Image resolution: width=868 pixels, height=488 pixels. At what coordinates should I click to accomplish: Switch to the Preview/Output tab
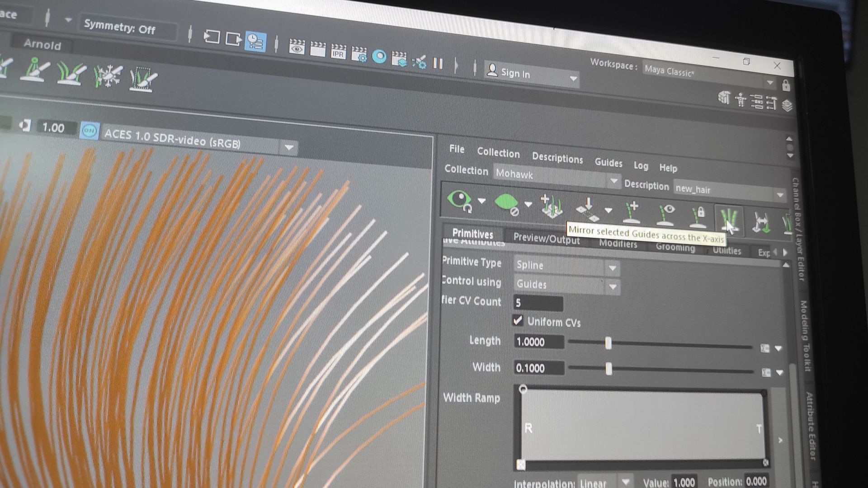tap(546, 238)
